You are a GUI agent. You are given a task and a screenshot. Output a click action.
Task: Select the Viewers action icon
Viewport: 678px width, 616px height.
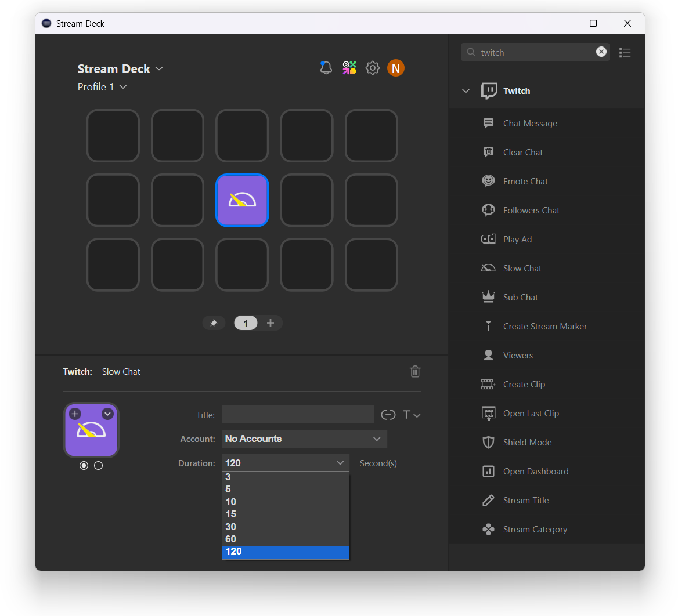coord(488,355)
